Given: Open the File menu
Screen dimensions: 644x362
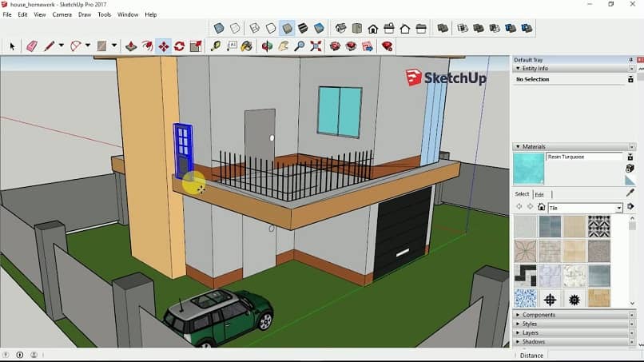Looking at the screenshot, I should point(7,14).
